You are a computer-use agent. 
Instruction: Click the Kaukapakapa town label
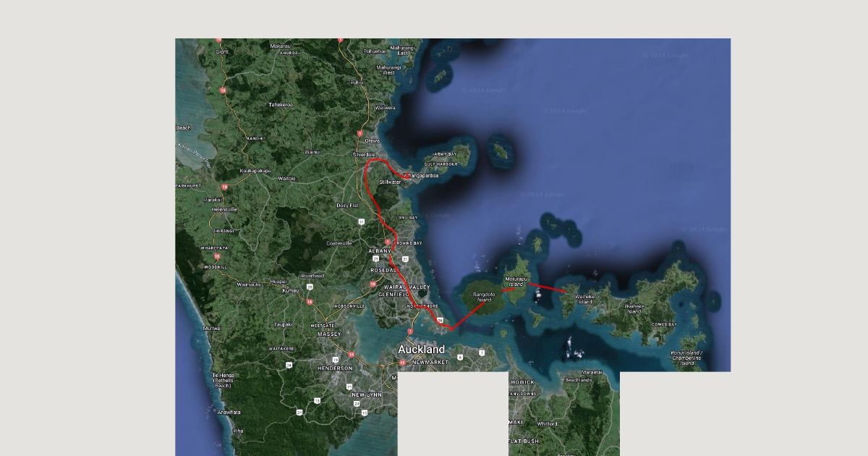tap(255, 171)
